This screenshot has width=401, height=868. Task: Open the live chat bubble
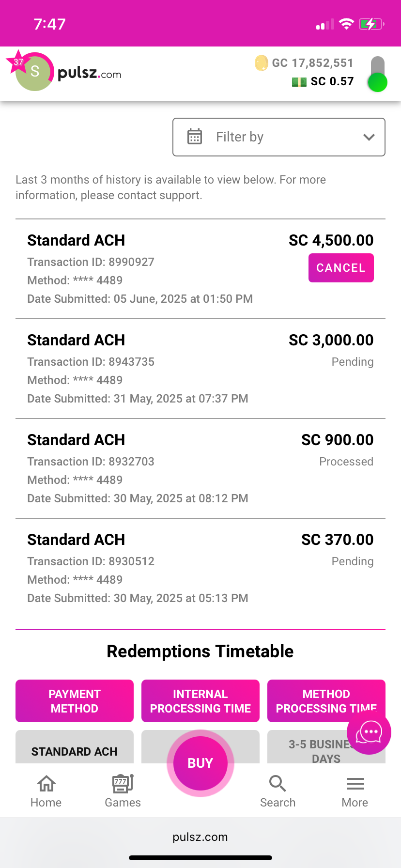tap(369, 732)
